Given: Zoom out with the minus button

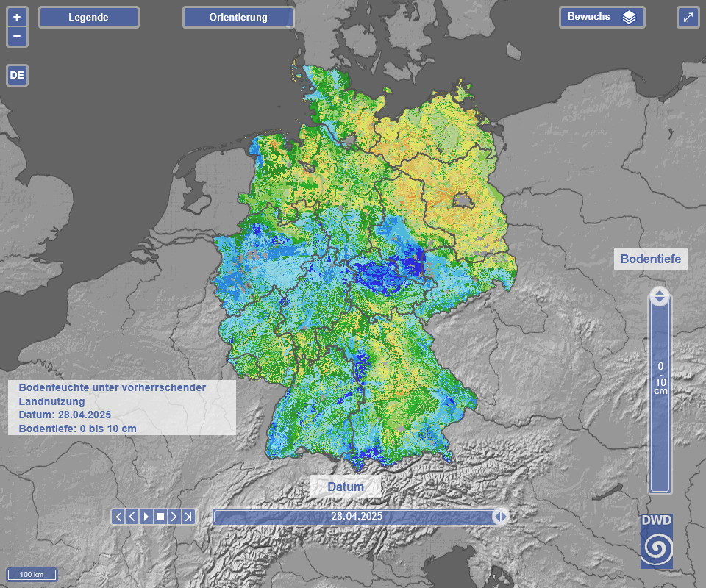Looking at the screenshot, I should tap(17, 36).
